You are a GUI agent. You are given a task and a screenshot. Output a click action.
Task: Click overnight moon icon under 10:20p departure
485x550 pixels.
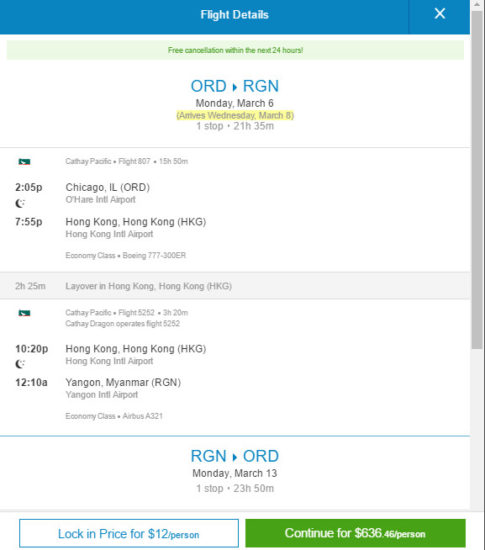click(20, 364)
